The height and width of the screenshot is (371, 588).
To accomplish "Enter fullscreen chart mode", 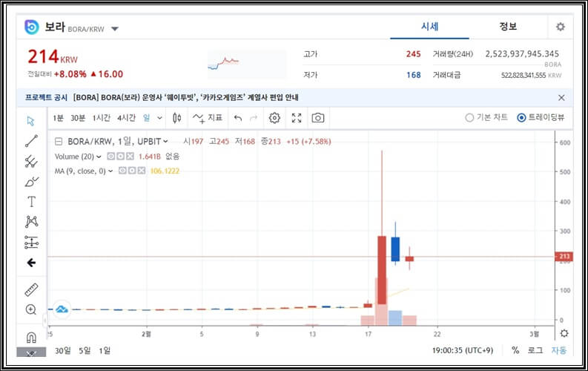I will tap(297, 118).
